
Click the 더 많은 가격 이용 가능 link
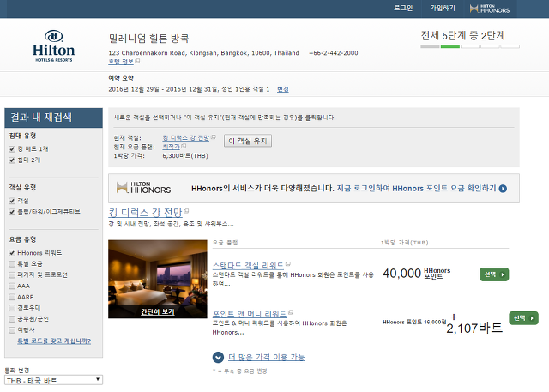(x=267, y=358)
